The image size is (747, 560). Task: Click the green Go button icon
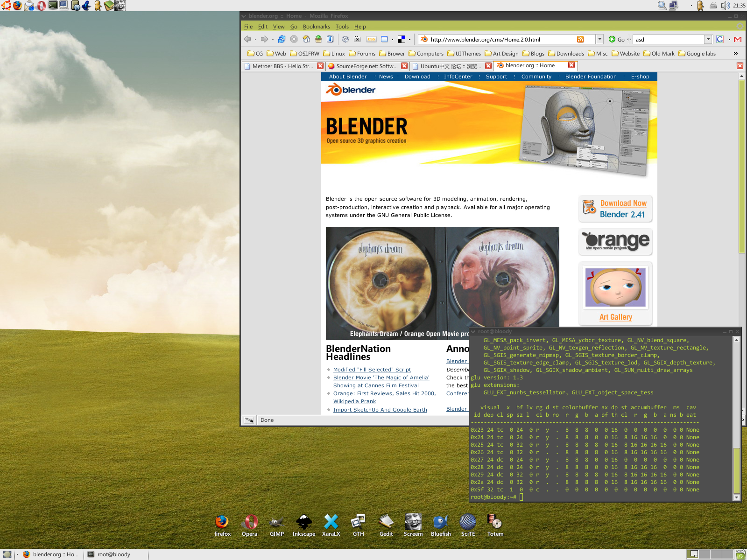pyautogui.click(x=612, y=39)
